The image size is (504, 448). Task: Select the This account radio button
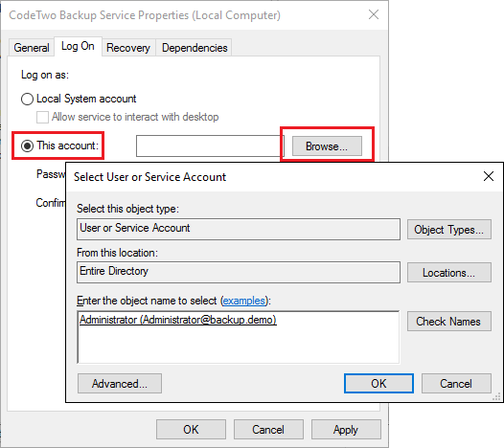click(x=27, y=146)
